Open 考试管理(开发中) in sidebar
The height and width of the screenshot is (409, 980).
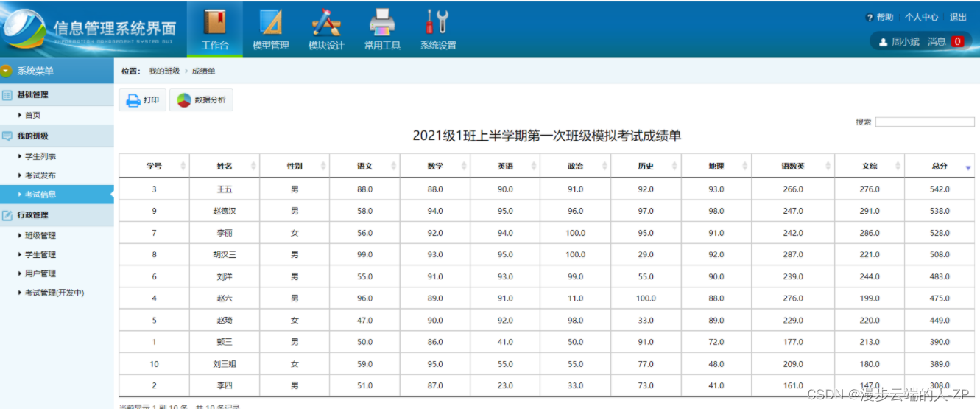pyautogui.click(x=54, y=293)
